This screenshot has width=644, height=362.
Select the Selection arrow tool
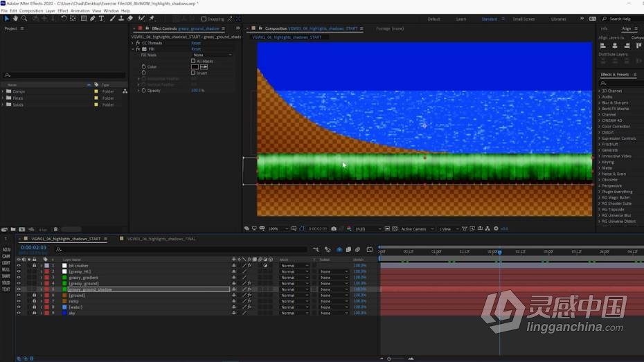(6, 19)
